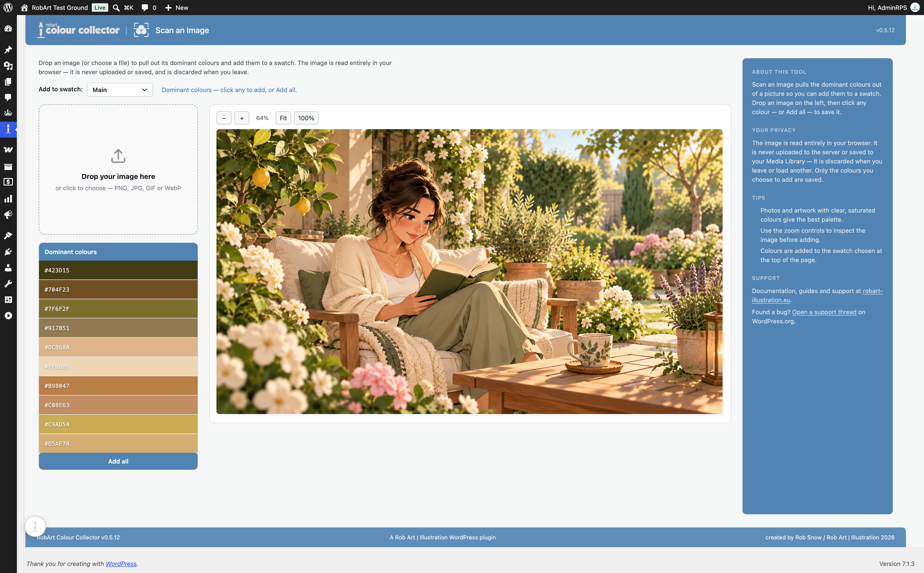Open Settings sliders sidebar icon
This screenshot has width=924, height=573.
(8, 300)
